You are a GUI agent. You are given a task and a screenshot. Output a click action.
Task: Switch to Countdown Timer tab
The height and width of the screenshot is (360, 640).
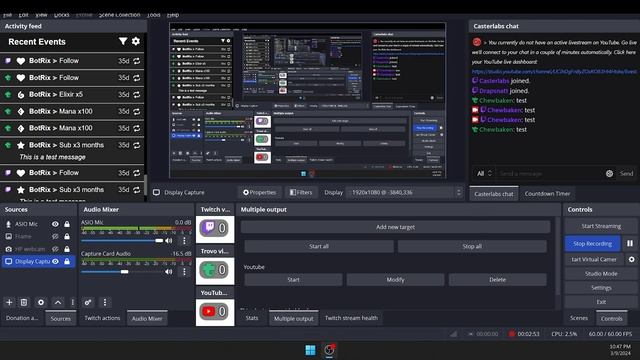pyautogui.click(x=547, y=193)
